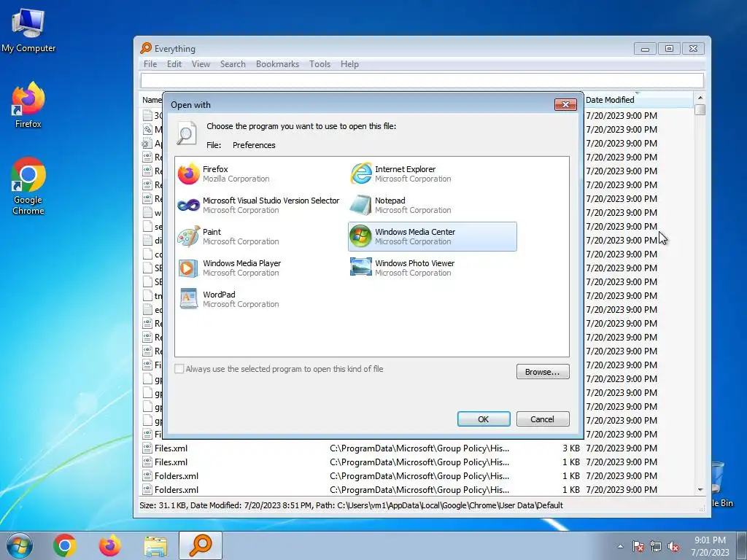Open the Google Chrome desktop shortcut
The width and height of the screenshot is (747, 560).
click(x=28, y=186)
